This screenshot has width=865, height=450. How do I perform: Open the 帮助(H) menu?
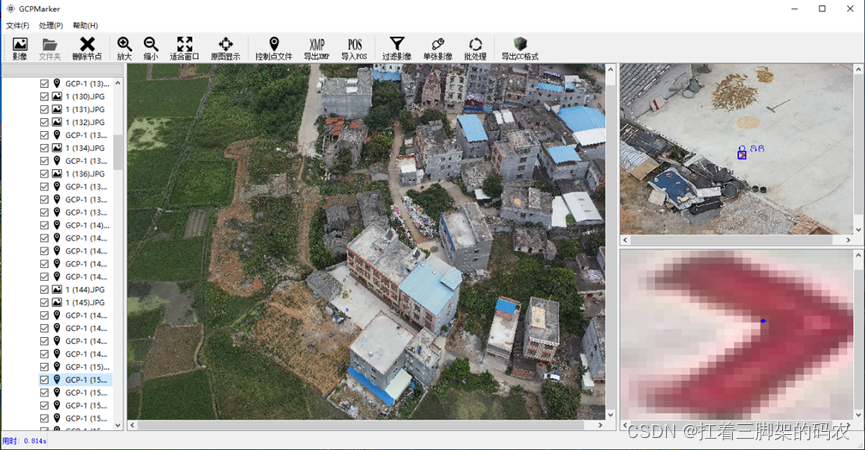(85, 25)
